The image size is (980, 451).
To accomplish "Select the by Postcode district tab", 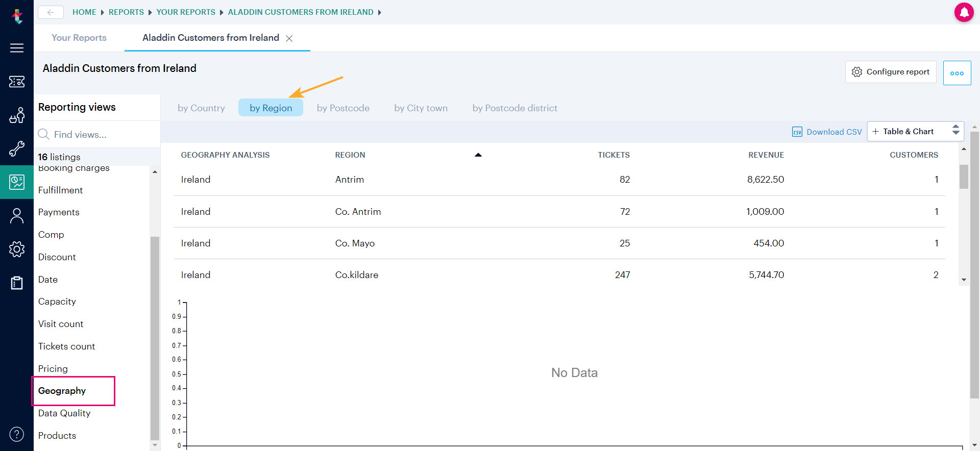I will pos(514,108).
